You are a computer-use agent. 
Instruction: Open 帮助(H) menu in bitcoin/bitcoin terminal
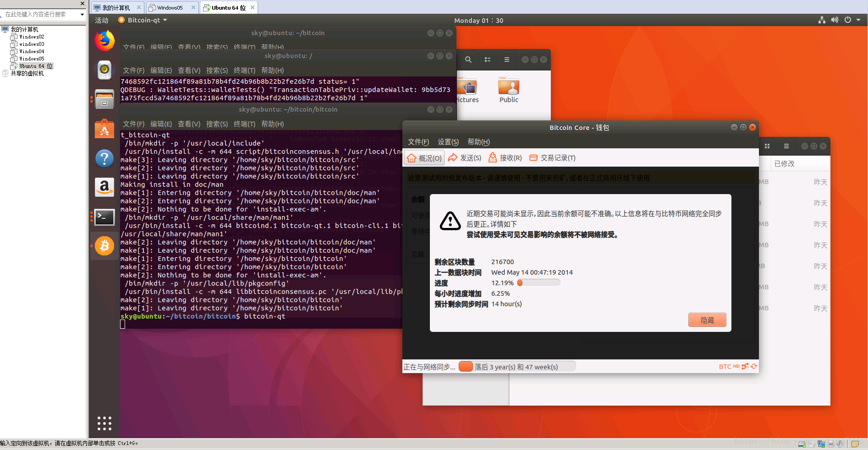272,124
